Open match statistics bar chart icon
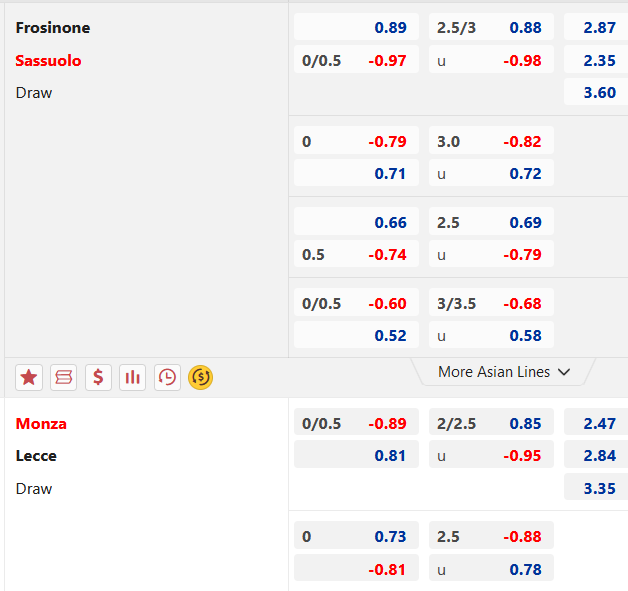Viewport: 628px width, 591px height. [x=133, y=377]
